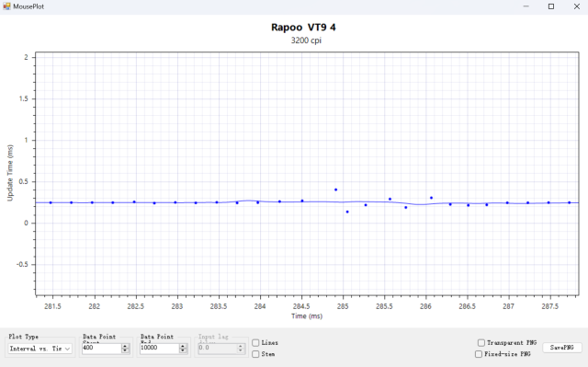Click the highest data point near 0.4 ms
Viewport: 588px width, 367px height.
click(335, 189)
